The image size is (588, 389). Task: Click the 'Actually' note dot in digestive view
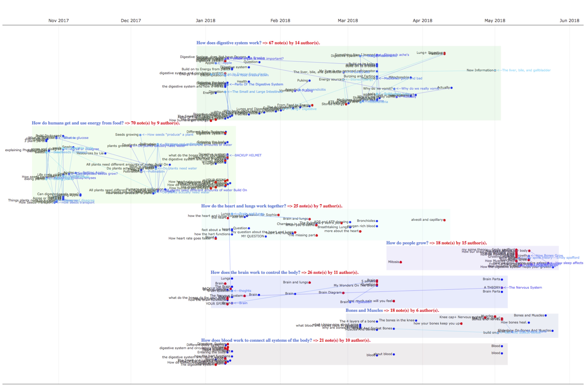451,88
